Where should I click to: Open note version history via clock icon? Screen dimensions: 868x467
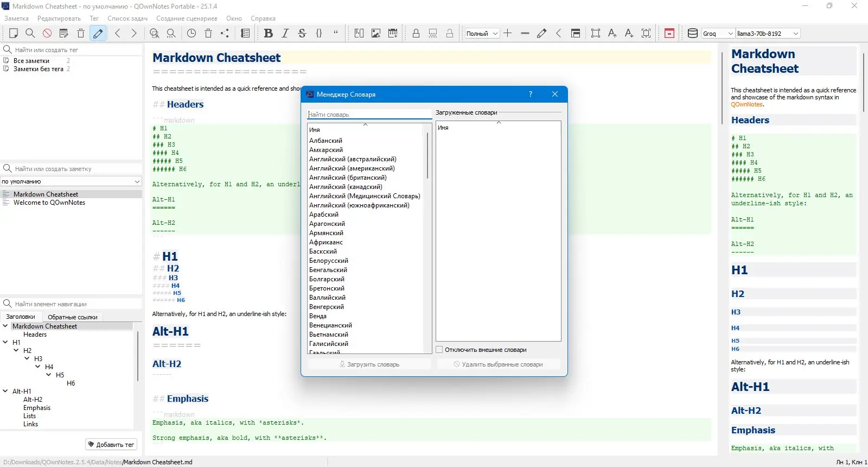192,33
